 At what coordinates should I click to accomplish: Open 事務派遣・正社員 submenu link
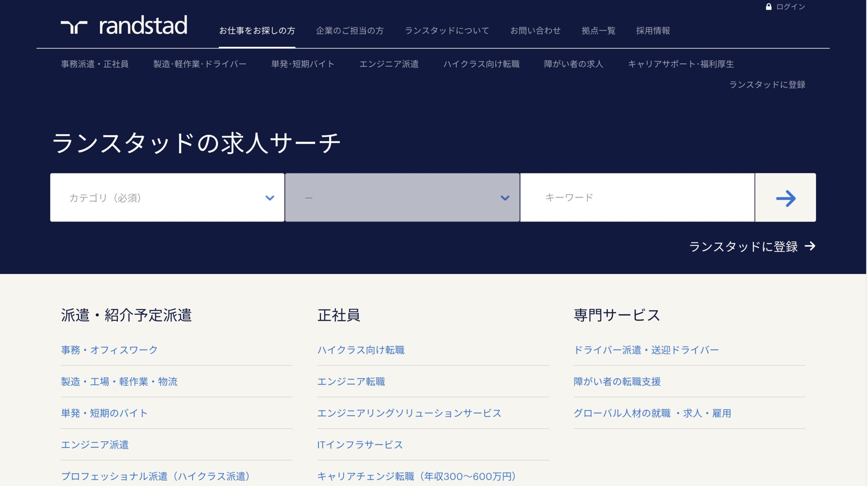pyautogui.click(x=95, y=64)
